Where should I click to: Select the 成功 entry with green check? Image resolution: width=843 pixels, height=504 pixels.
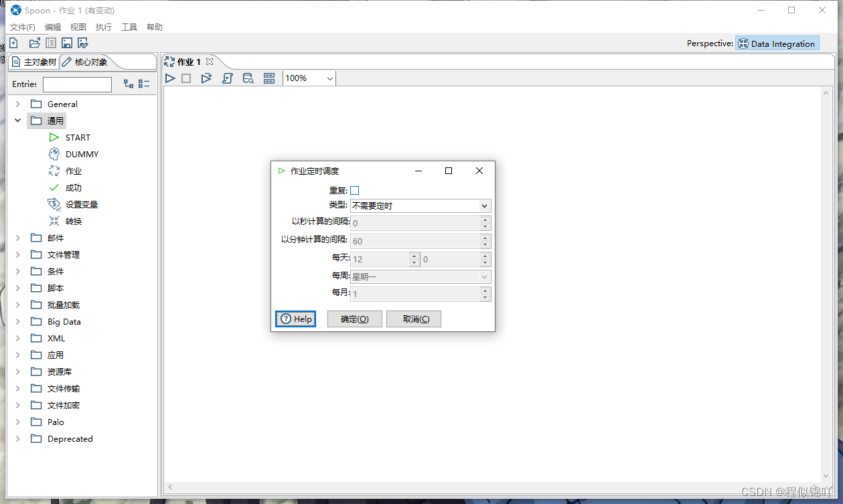click(x=74, y=187)
